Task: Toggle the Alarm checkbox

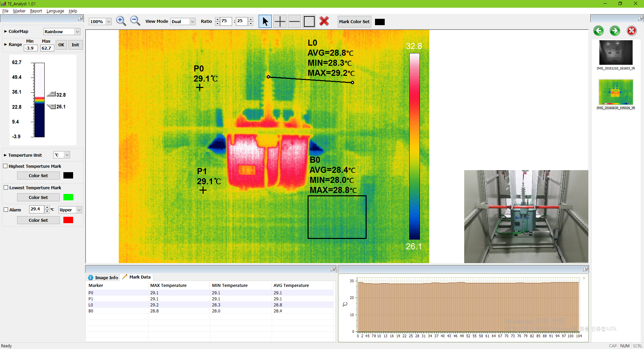Action: pos(6,210)
